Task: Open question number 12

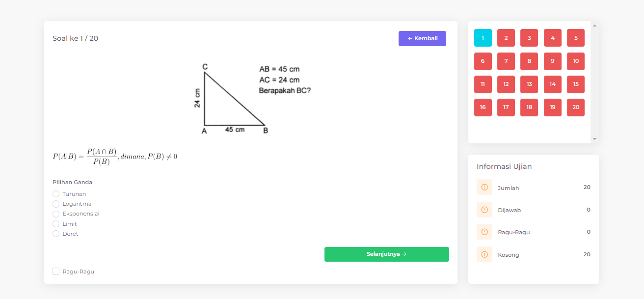Action: pos(506,84)
